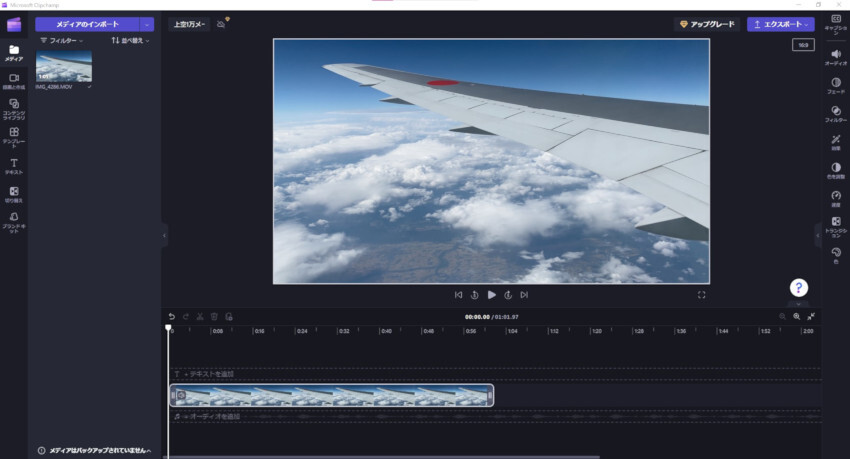This screenshot has width=850, height=459.
Task: Open the 速度 (Speed) settings panel
Action: (835, 198)
